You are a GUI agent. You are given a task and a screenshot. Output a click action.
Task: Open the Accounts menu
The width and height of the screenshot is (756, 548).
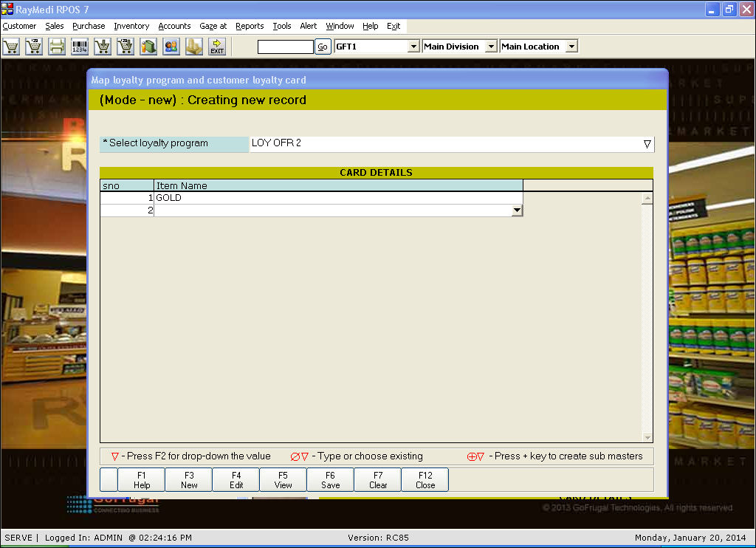(x=174, y=26)
